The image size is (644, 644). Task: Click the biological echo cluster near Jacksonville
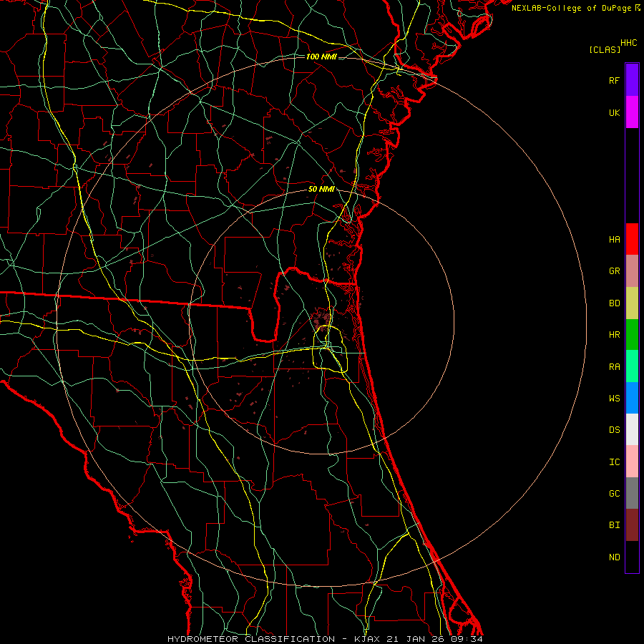[x=321, y=319]
